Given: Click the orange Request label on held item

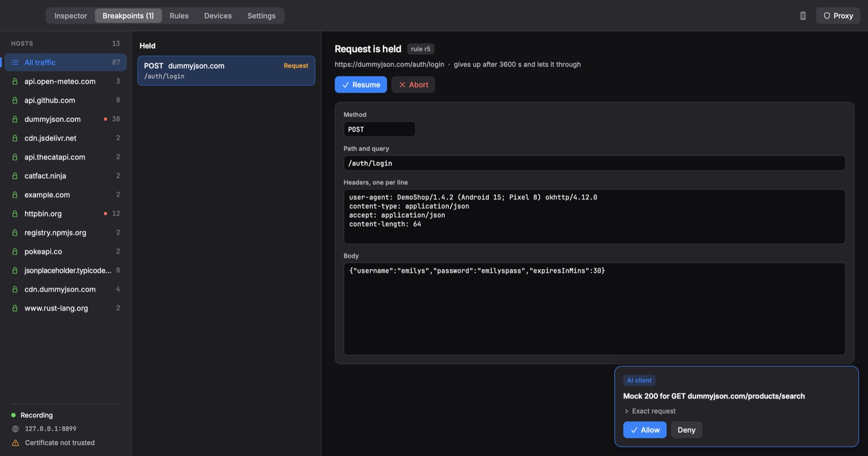Looking at the screenshot, I should pyautogui.click(x=296, y=66).
